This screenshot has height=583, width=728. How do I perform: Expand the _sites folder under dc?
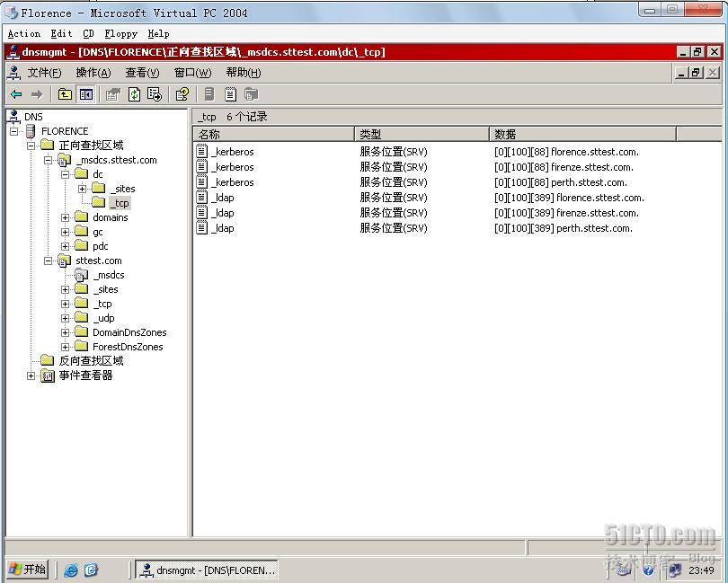83,189
